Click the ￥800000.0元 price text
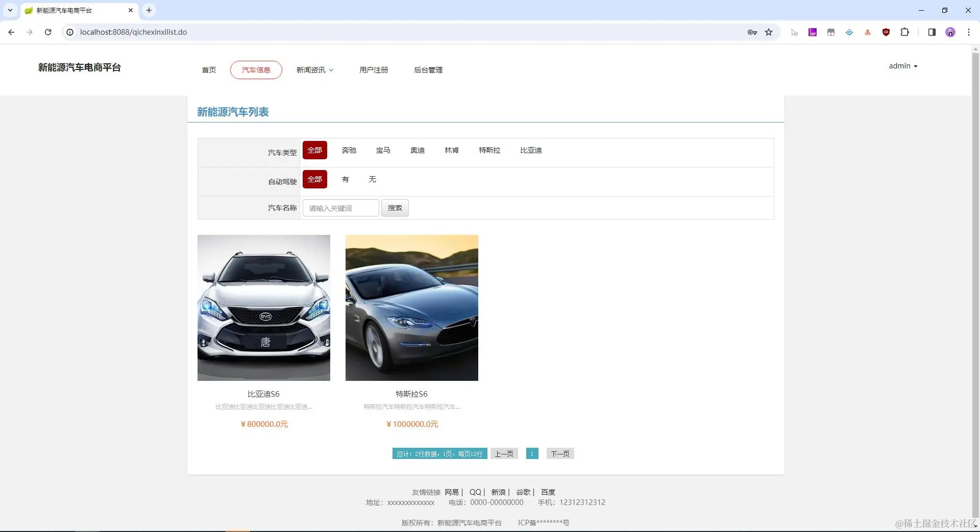 [x=264, y=424]
